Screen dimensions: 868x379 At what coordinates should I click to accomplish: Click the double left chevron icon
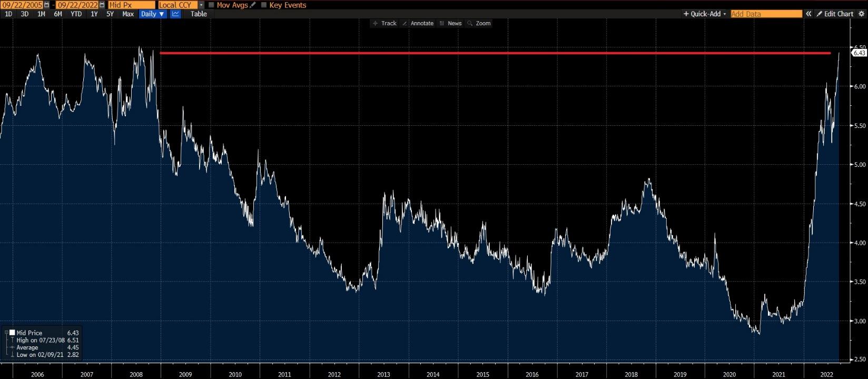tap(808, 14)
